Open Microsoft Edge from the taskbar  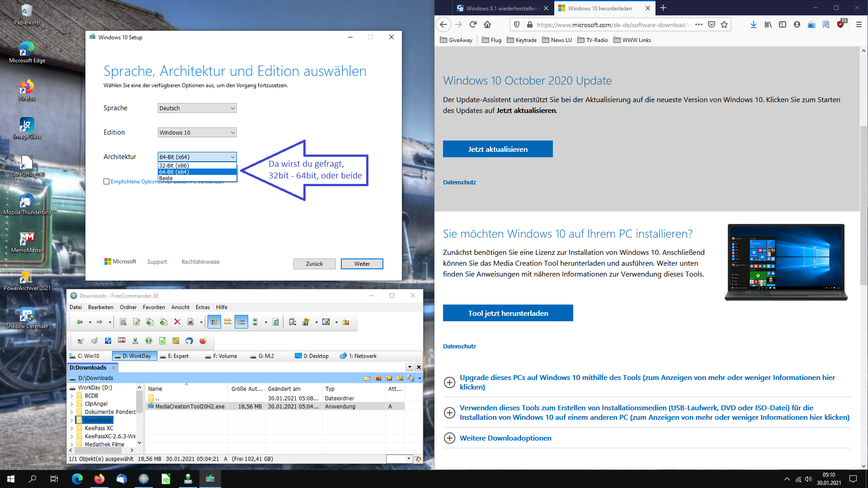coord(77,479)
